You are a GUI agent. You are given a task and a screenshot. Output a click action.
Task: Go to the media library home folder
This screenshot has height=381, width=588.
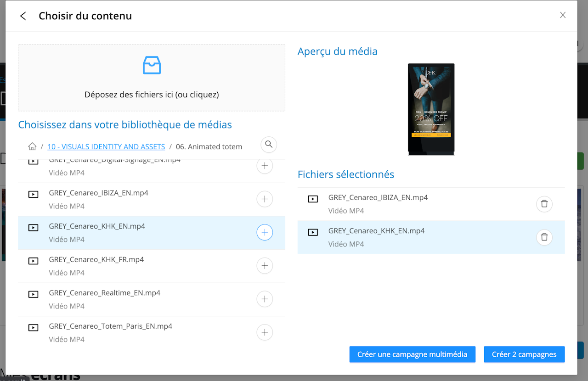pos(32,146)
